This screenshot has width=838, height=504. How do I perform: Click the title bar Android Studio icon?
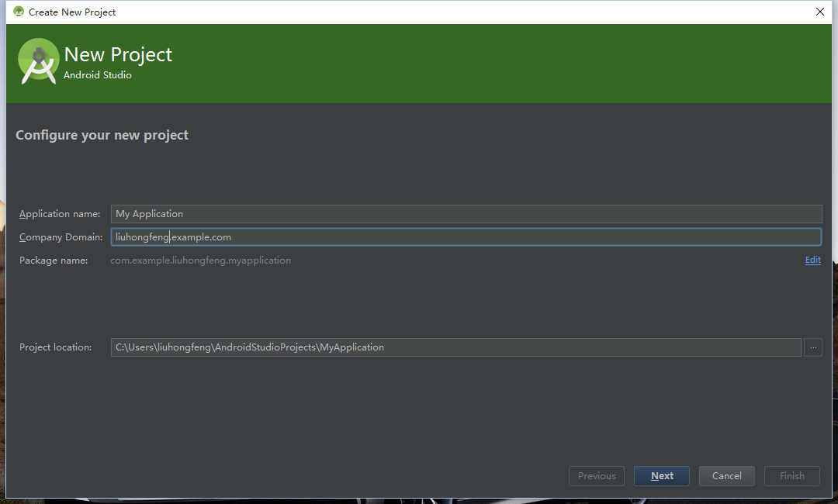point(19,12)
